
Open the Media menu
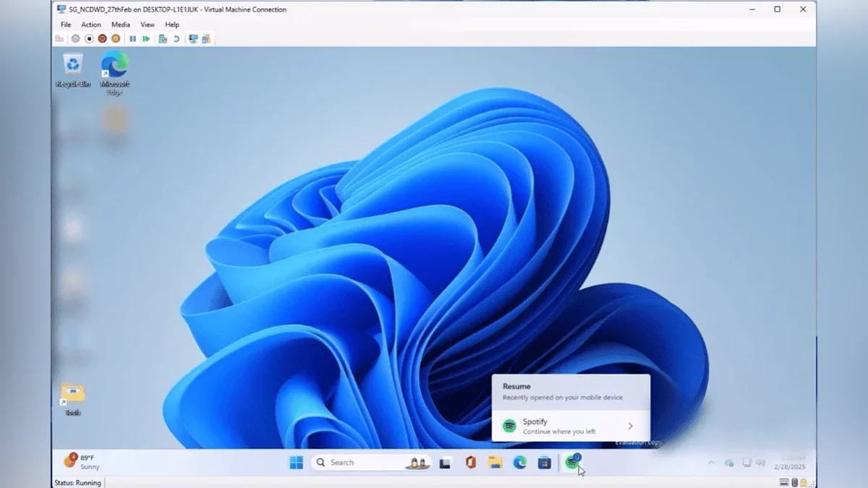121,25
